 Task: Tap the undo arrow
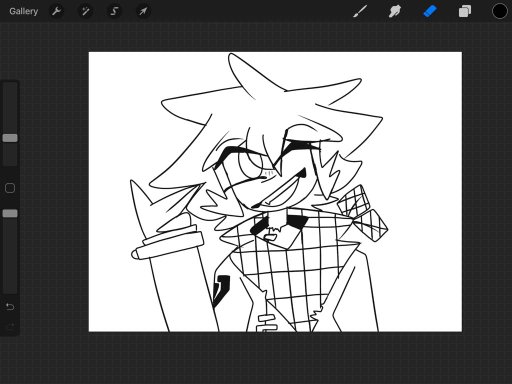pos(10,306)
